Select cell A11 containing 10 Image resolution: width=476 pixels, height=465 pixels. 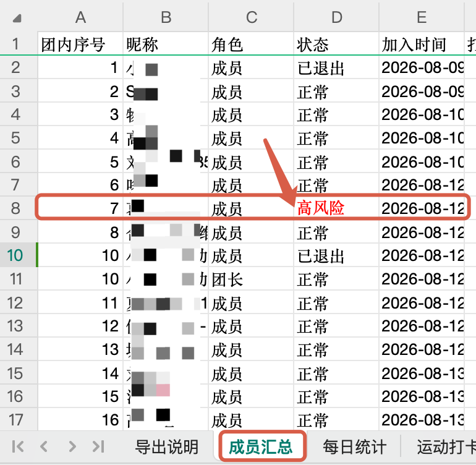pos(80,279)
